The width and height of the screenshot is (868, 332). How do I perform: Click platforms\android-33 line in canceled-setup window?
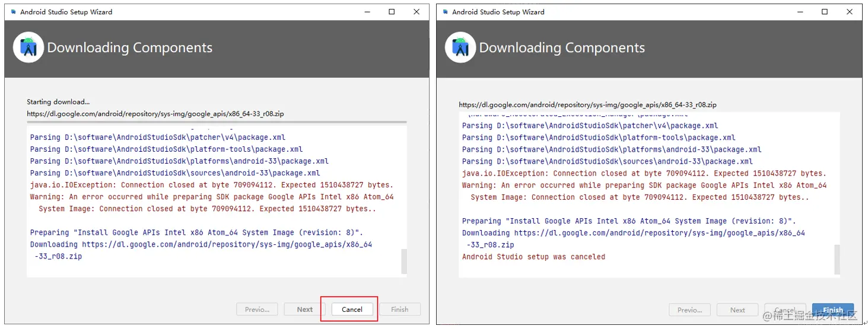pyautogui.click(x=612, y=149)
